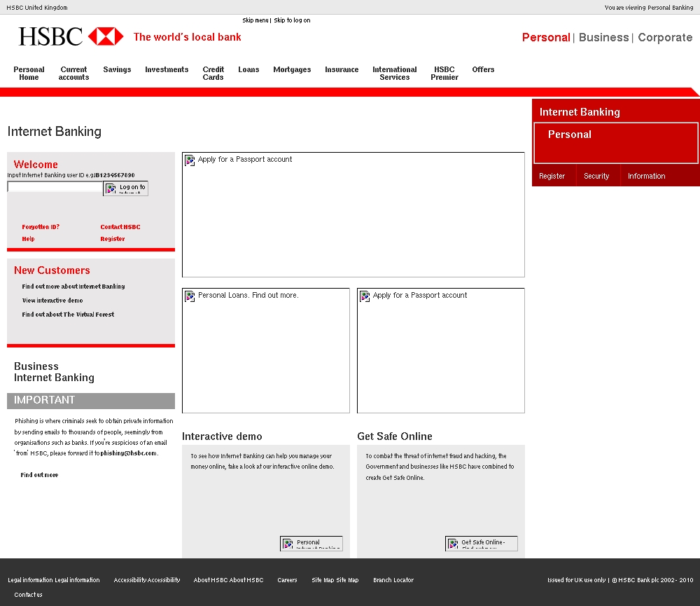Screen dimensions: 700x606
Task: Click HSBC United Kingdom text at top
Action: (x=37, y=8)
